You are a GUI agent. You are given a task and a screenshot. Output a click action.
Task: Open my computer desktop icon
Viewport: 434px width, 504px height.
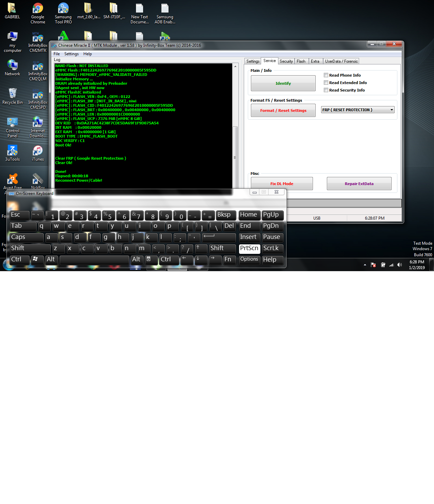click(x=13, y=42)
